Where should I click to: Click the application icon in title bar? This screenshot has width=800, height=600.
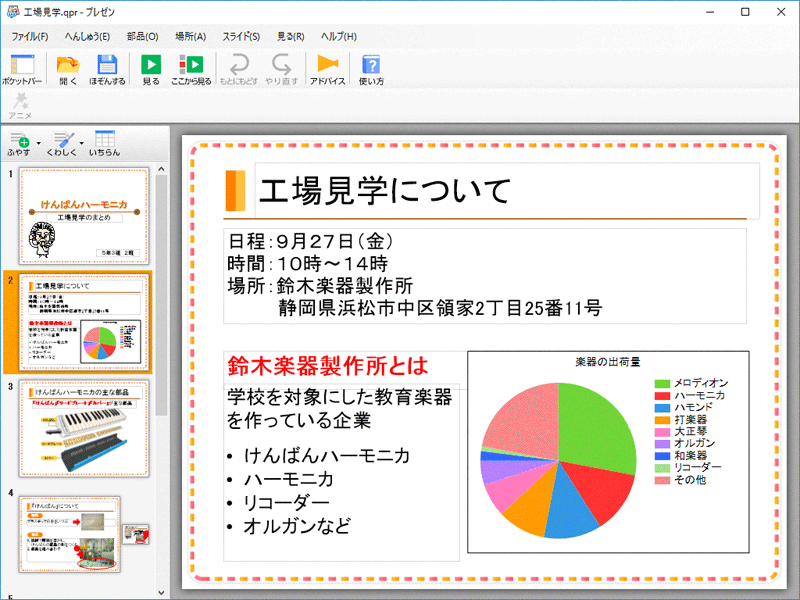pos(12,12)
